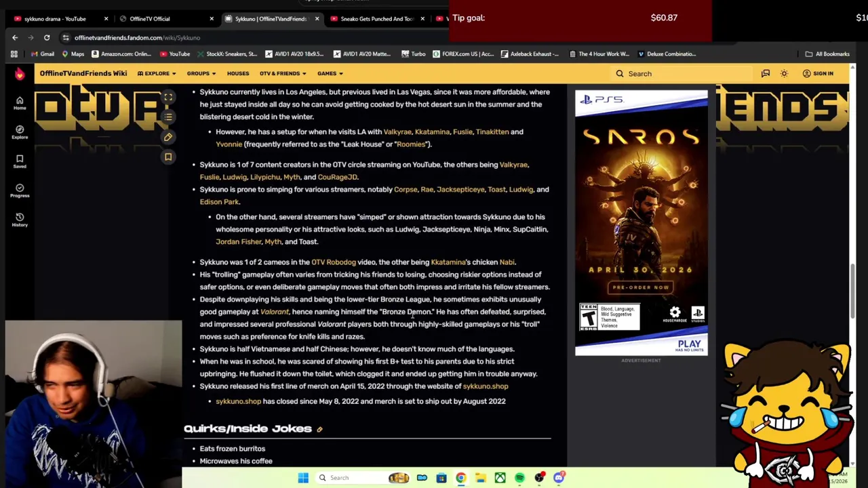The width and height of the screenshot is (868, 488).
Task: Open StockX Sneakers bookmark
Action: coord(227,54)
